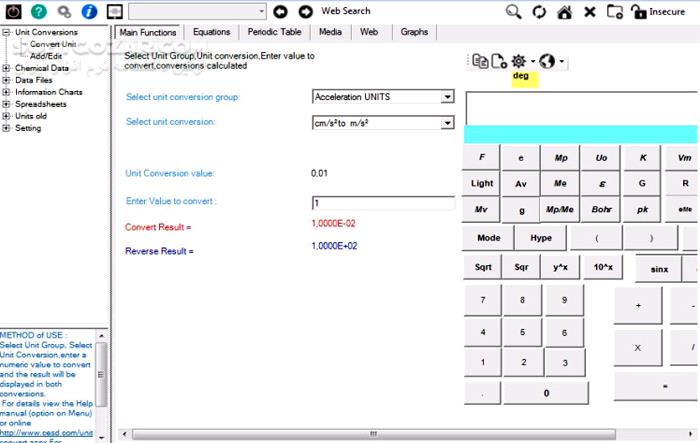This screenshot has height=443, width=700.
Task: Expand the Spreadsheets tree node
Action: tap(6, 104)
